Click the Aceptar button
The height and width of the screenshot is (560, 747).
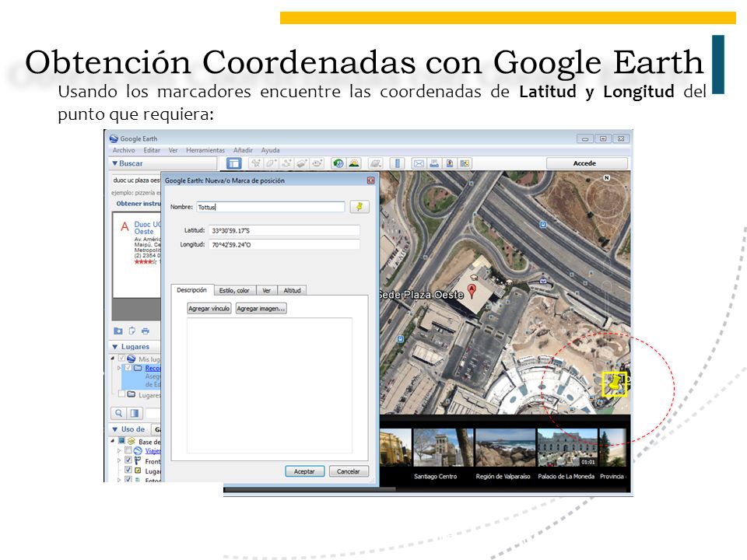(304, 471)
